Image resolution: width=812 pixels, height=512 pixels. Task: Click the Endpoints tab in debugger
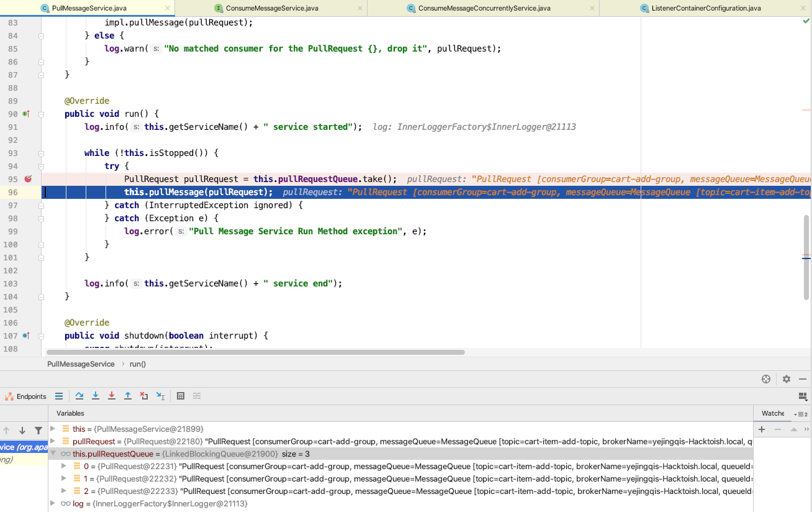pos(26,396)
